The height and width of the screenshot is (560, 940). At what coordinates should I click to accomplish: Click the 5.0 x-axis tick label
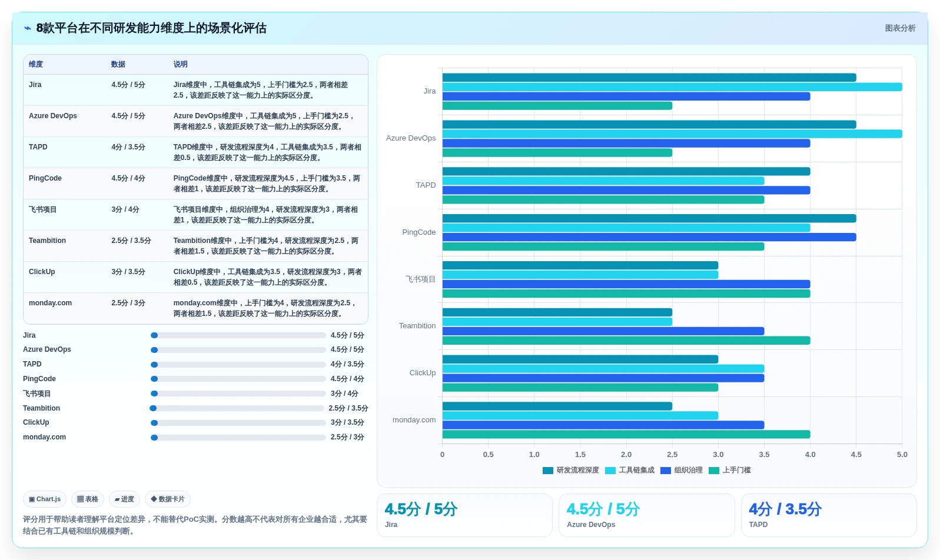pos(902,455)
